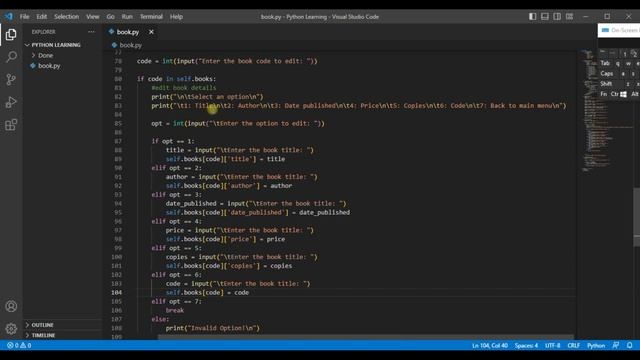Click UTF-8 encoding in status bar
The image size is (640, 360).
click(552, 345)
